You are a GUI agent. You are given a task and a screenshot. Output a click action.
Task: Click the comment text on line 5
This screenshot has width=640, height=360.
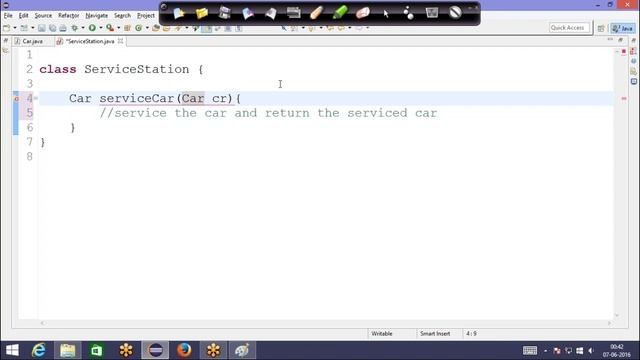point(268,113)
